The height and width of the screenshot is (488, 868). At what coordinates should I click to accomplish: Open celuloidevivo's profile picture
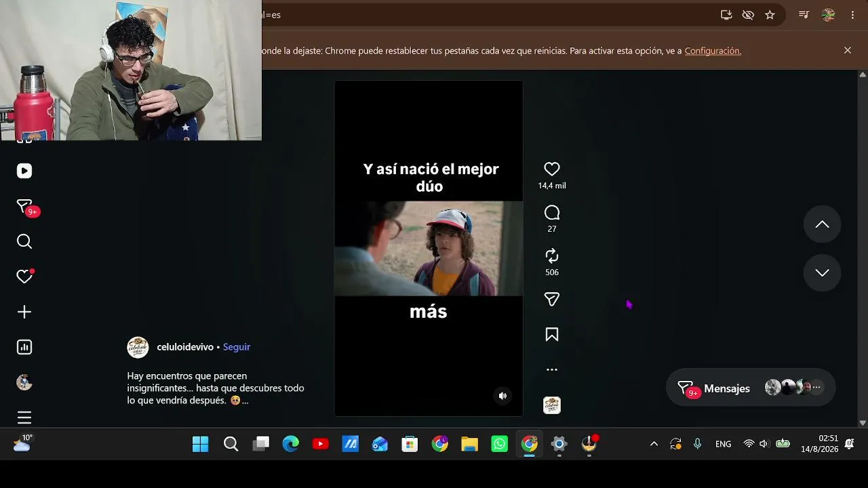pos(138,347)
